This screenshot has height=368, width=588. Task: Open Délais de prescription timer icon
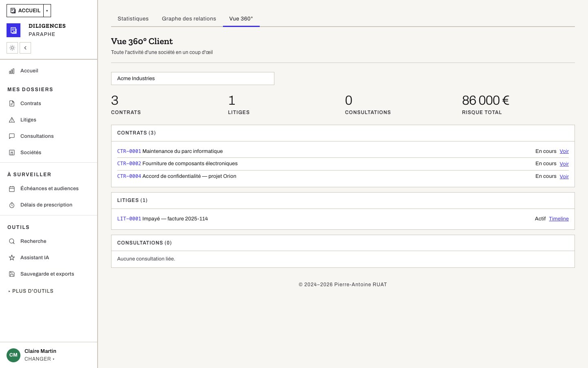12,205
